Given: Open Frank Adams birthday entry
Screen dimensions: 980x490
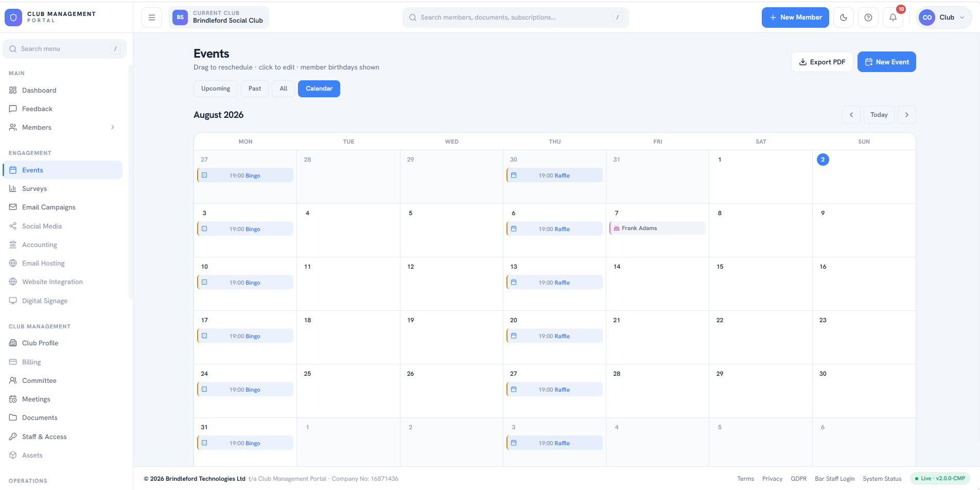Looking at the screenshot, I should (x=657, y=228).
